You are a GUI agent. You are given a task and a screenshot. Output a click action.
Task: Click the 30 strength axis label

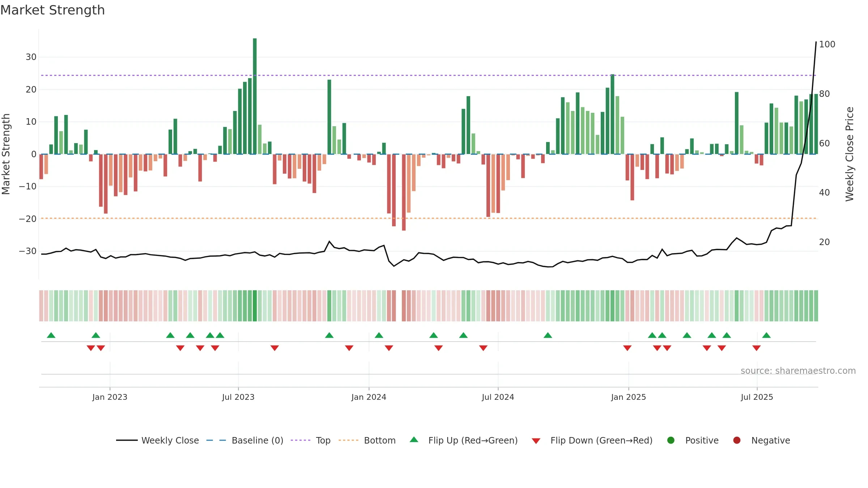(x=31, y=57)
